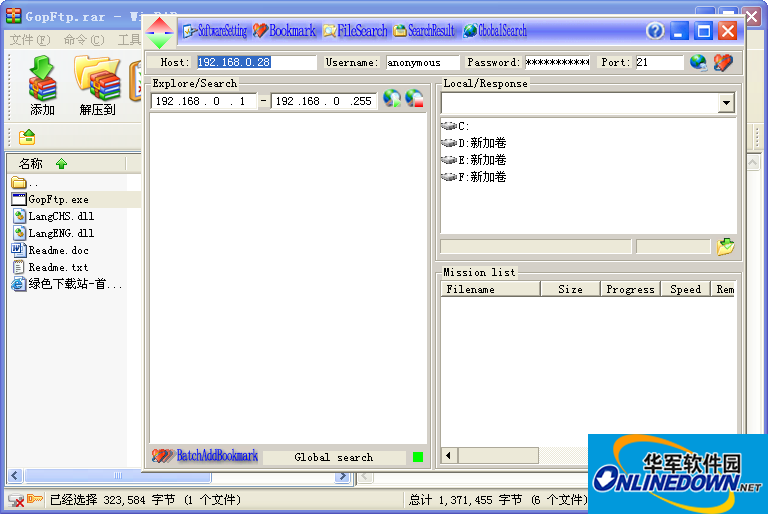This screenshot has height=514, width=768.
Task: Click the GlobalSearch toolbar item
Action: pos(495,31)
